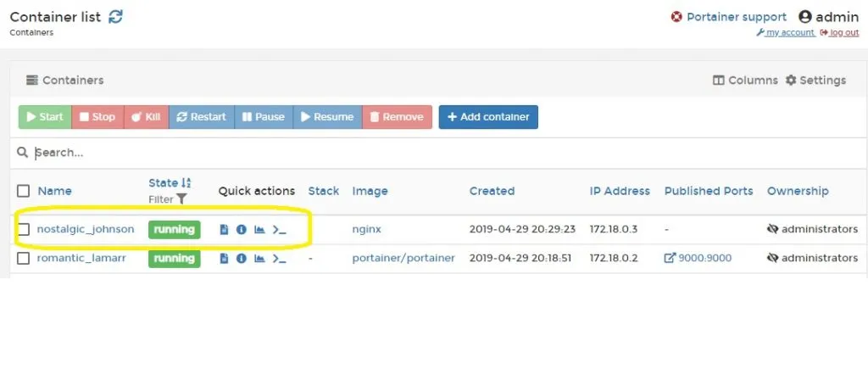Refresh the container list icon
Screen dimensions: 868x369
point(115,17)
